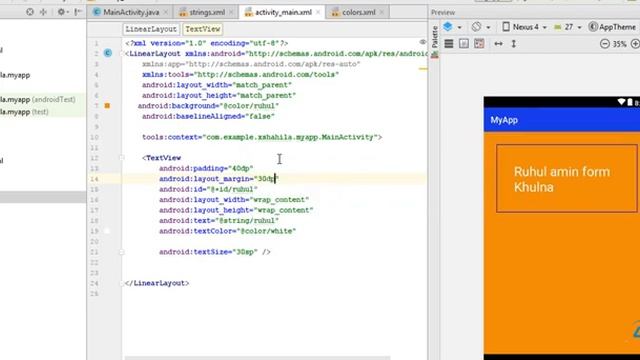The width and height of the screenshot is (640, 360).
Task: Close the activity_main.xml tab
Action: pyautogui.click(x=318, y=12)
